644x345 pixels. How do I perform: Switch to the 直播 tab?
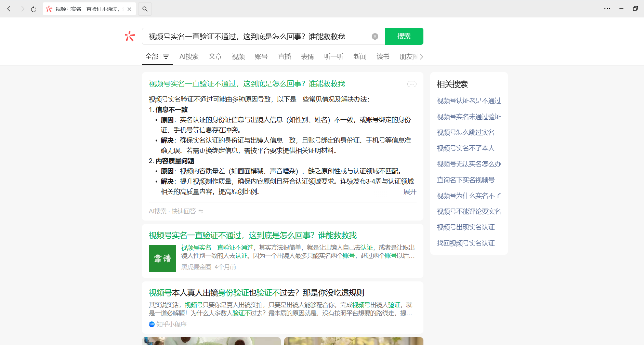(x=284, y=56)
